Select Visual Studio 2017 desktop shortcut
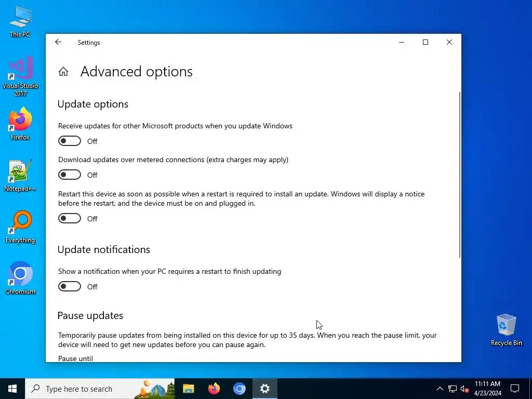 click(x=20, y=76)
